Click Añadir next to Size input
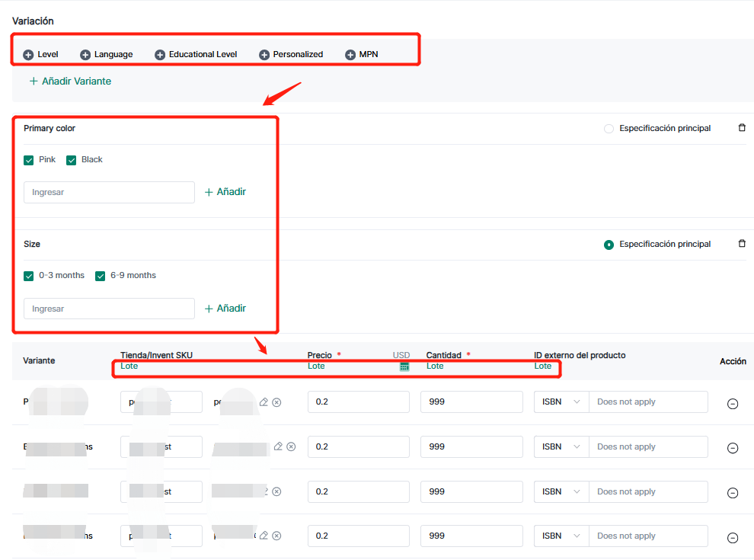Viewport: 754px width, 560px height. coord(225,309)
